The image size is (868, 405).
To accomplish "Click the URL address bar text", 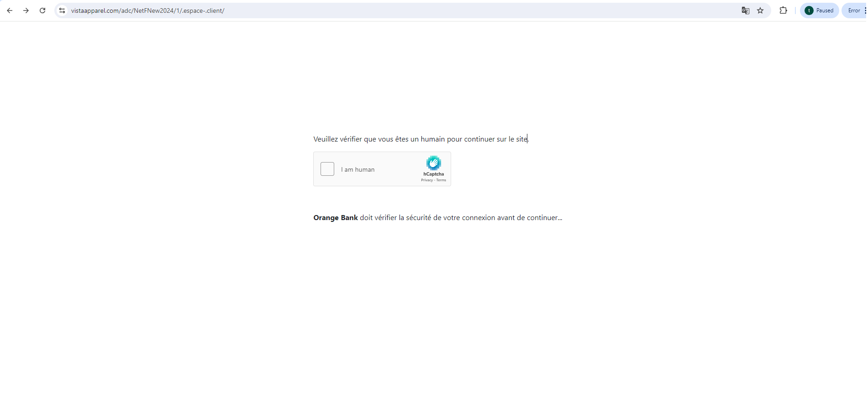I will click(x=147, y=11).
